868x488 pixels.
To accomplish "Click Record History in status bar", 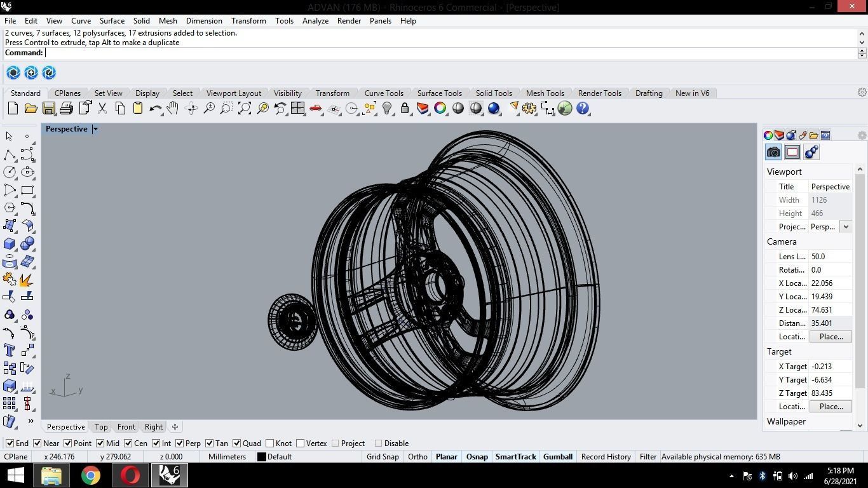I will click(x=606, y=457).
